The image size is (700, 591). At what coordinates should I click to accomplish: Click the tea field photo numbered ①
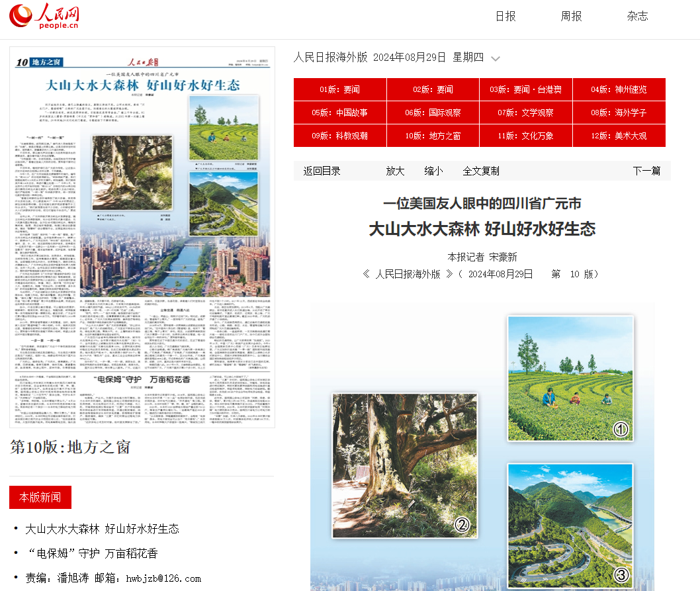[570, 379]
